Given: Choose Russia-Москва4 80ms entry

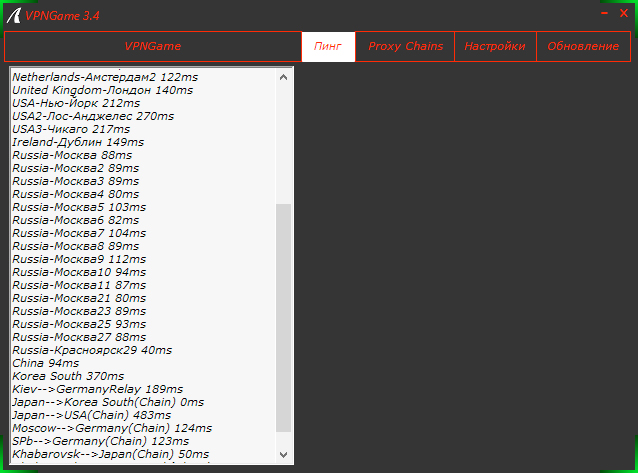Looking at the screenshot, I should coord(76,194).
